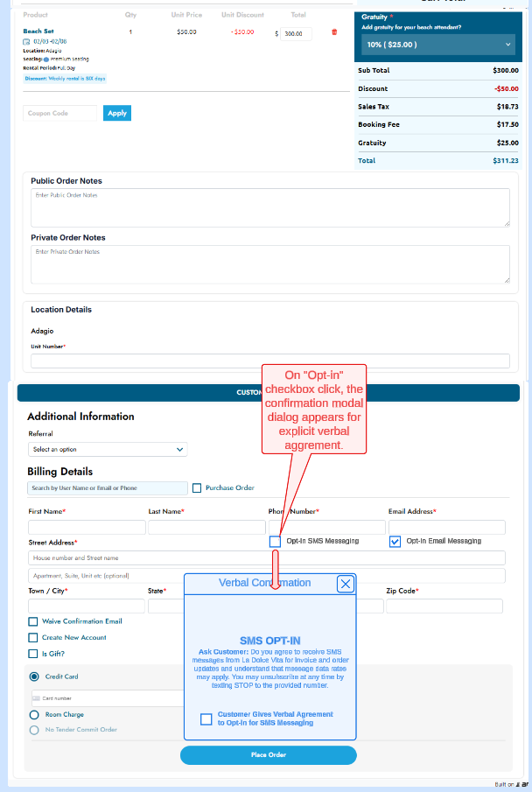The height and width of the screenshot is (792, 532).
Task: Open the Beach Set product link
Action: pos(38,31)
